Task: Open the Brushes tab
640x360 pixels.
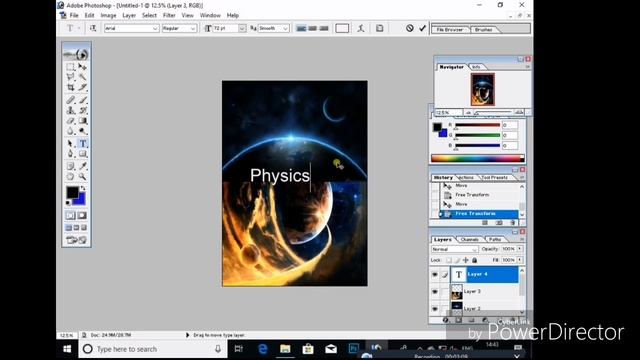Action: tap(484, 29)
